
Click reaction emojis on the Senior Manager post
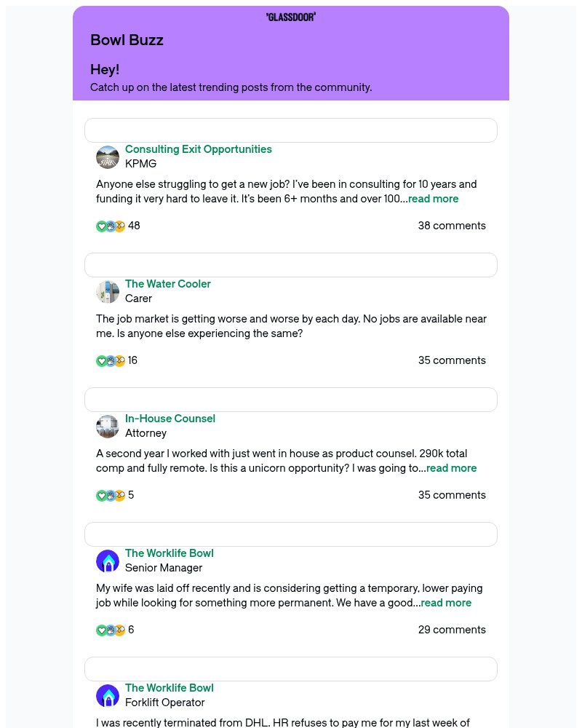111,630
